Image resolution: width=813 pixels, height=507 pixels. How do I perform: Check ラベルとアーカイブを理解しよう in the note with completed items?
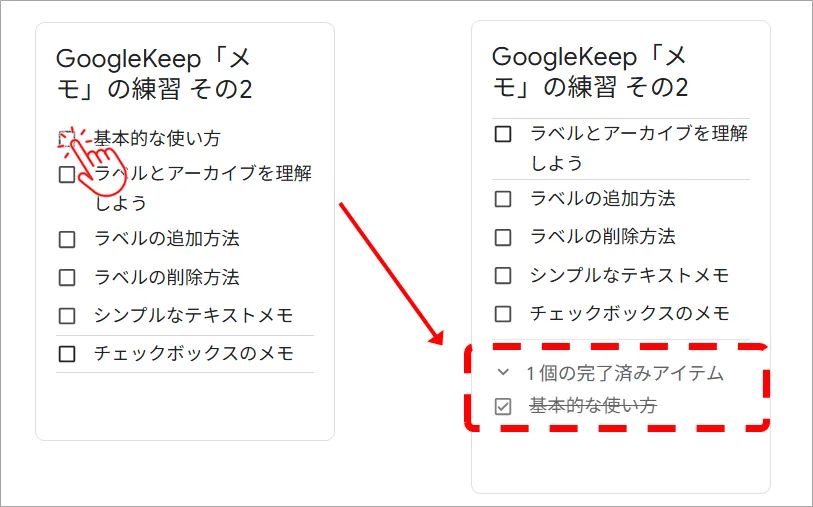pos(503,134)
